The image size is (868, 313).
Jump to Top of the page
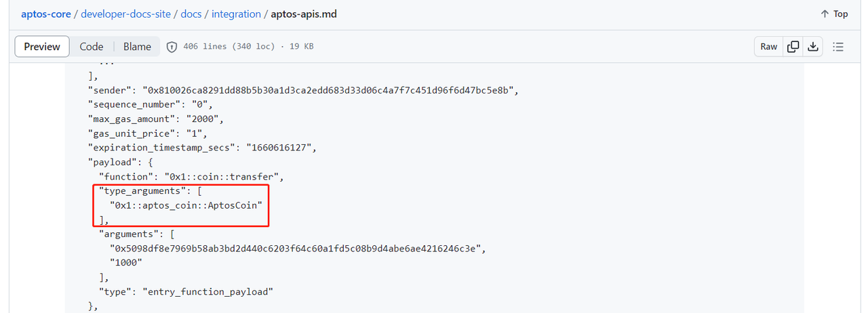pos(834,14)
